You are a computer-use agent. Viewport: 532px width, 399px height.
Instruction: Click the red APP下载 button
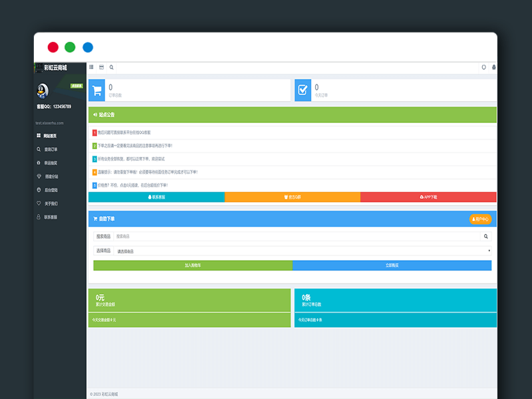[x=428, y=197]
